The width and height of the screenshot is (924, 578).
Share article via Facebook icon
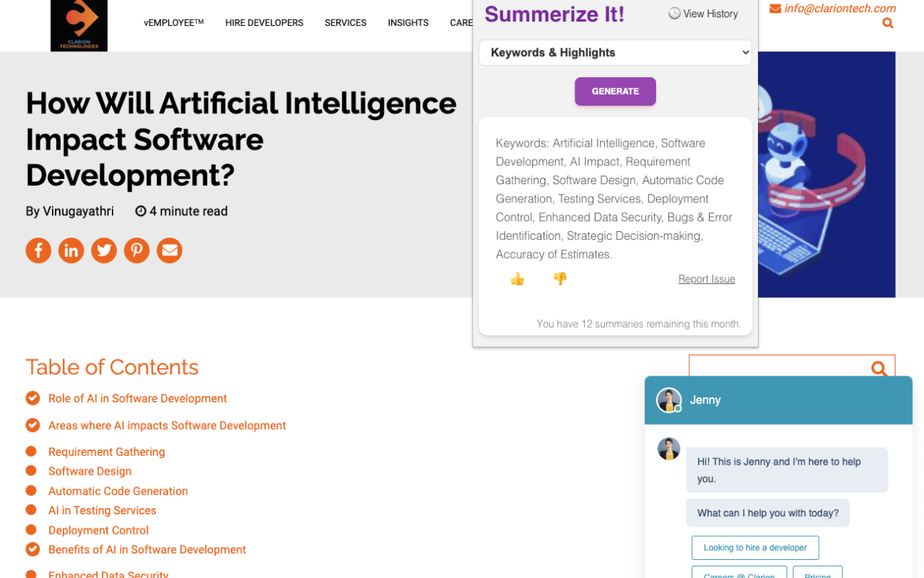pos(38,250)
